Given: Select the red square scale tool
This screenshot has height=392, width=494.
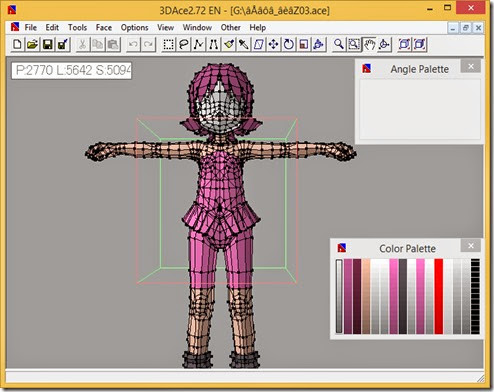Looking at the screenshot, I should [303, 44].
